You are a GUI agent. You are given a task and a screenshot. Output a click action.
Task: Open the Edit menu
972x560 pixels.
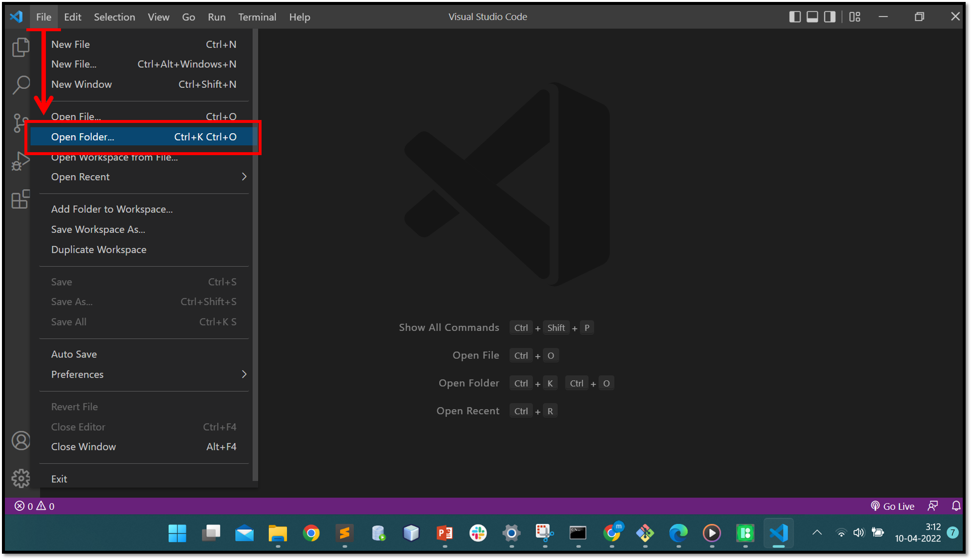pyautogui.click(x=72, y=17)
